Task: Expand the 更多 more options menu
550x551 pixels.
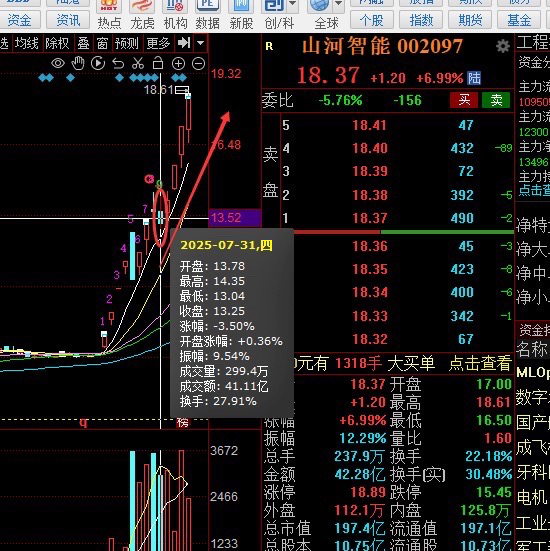Action: coord(158,44)
